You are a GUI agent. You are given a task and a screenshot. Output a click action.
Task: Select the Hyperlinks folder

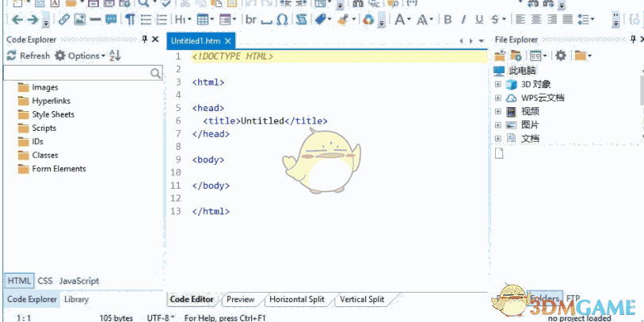tap(44, 101)
